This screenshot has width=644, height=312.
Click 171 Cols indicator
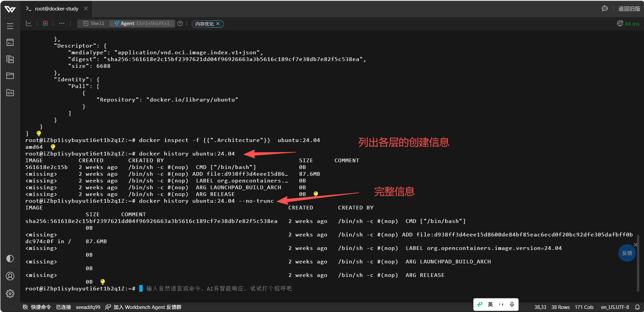[584, 307]
